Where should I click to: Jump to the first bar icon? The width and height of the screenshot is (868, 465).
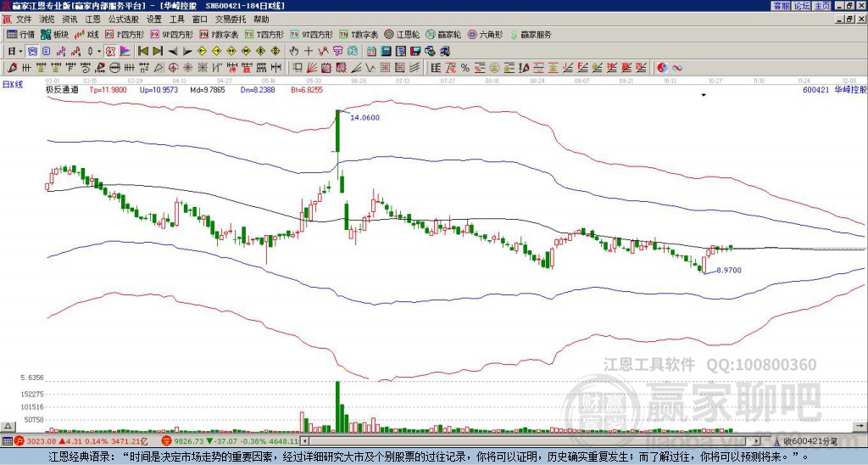click(142, 52)
